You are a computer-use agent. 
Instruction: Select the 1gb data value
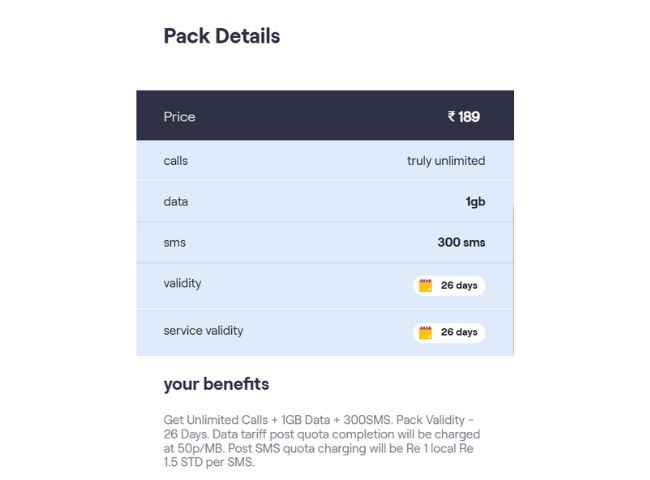[475, 202]
